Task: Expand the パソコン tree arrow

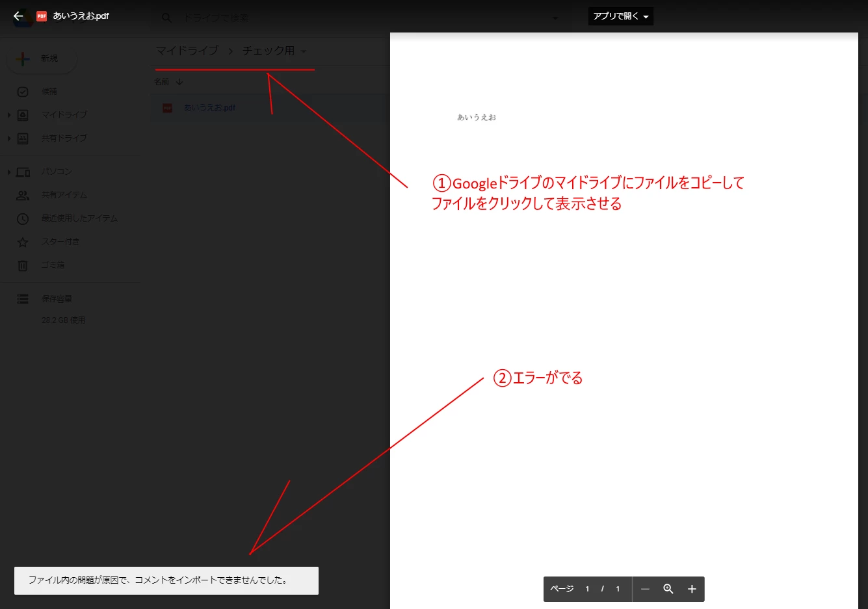Action: point(8,172)
